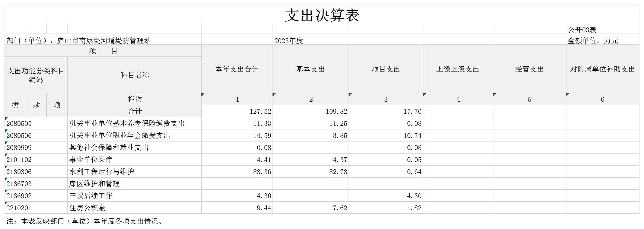Click the 项目支出 header cell
644x229 pixels.
click(x=386, y=69)
